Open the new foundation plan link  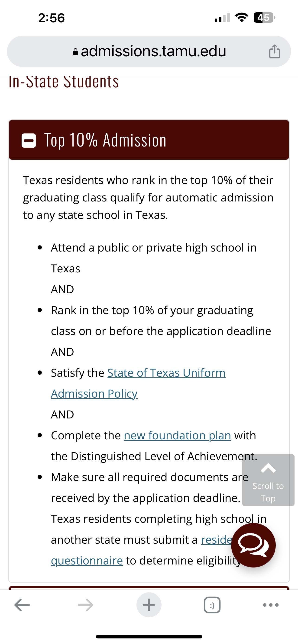coord(177,436)
